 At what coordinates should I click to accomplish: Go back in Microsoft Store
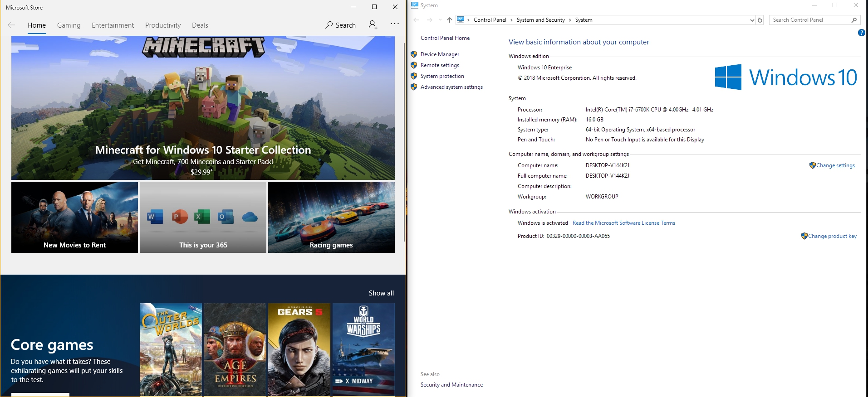tap(12, 25)
